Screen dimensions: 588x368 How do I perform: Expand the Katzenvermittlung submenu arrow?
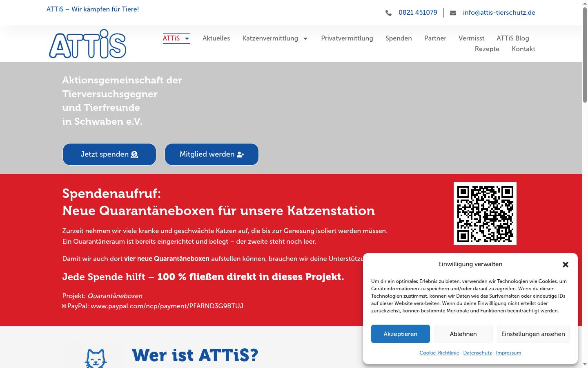(x=305, y=38)
